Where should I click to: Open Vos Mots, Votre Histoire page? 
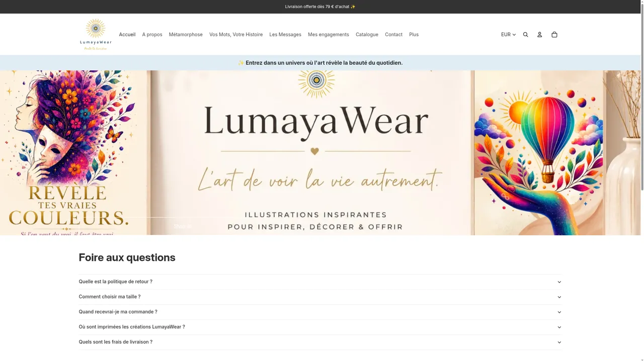(x=236, y=35)
